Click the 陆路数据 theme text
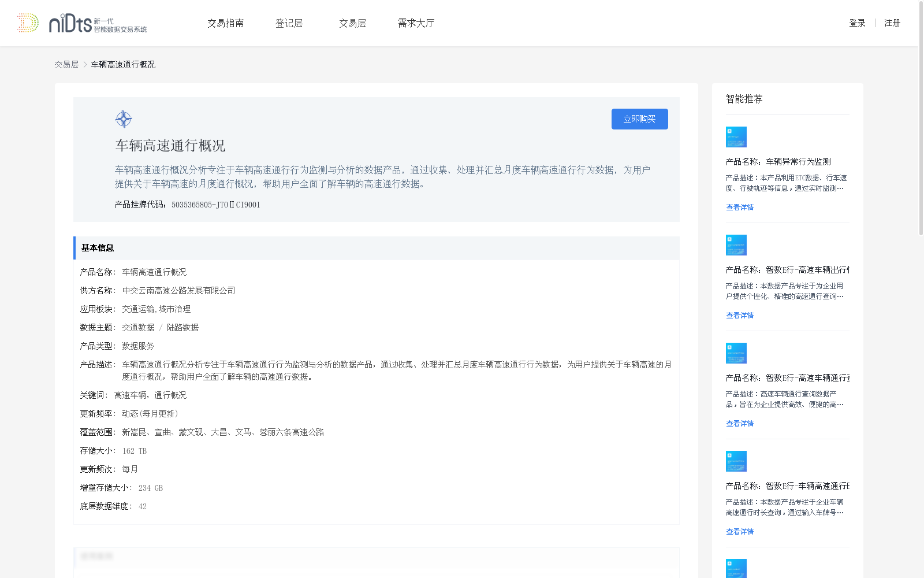924x578 pixels. point(182,328)
